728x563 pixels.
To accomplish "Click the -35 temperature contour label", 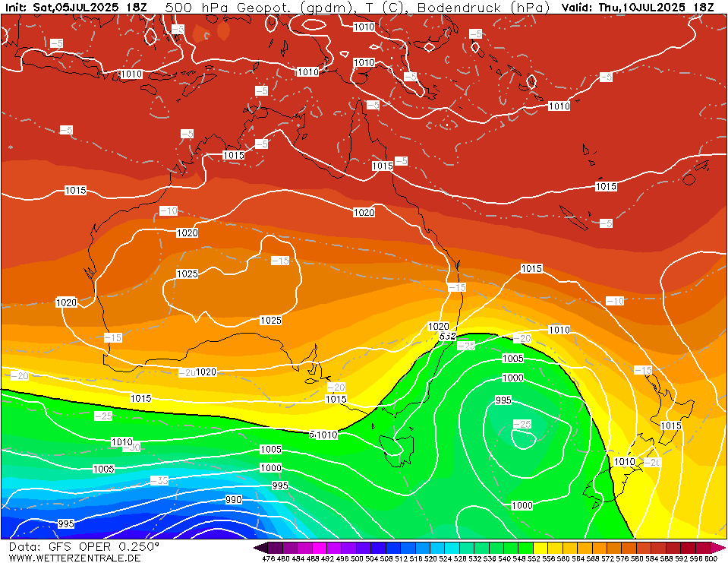I will point(159,480).
